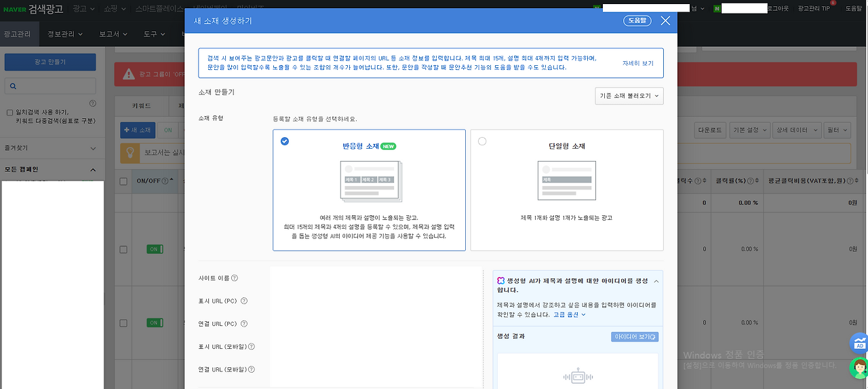The width and height of the screenshot is (868, 389).
Task: Check the second table row checkbox
Action: coord(123,322)
